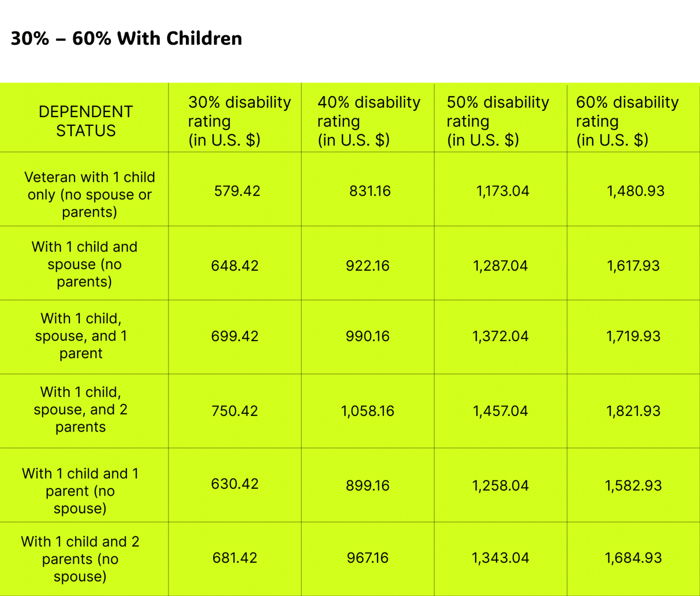Select "Veteran with 1 child only" row label

[89, 195]
